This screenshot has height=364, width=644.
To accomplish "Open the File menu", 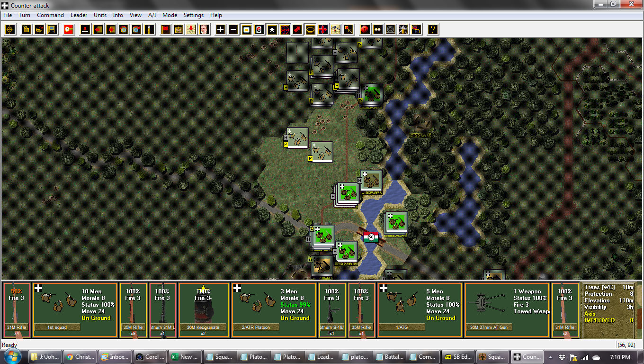I will tap(8, 15).
